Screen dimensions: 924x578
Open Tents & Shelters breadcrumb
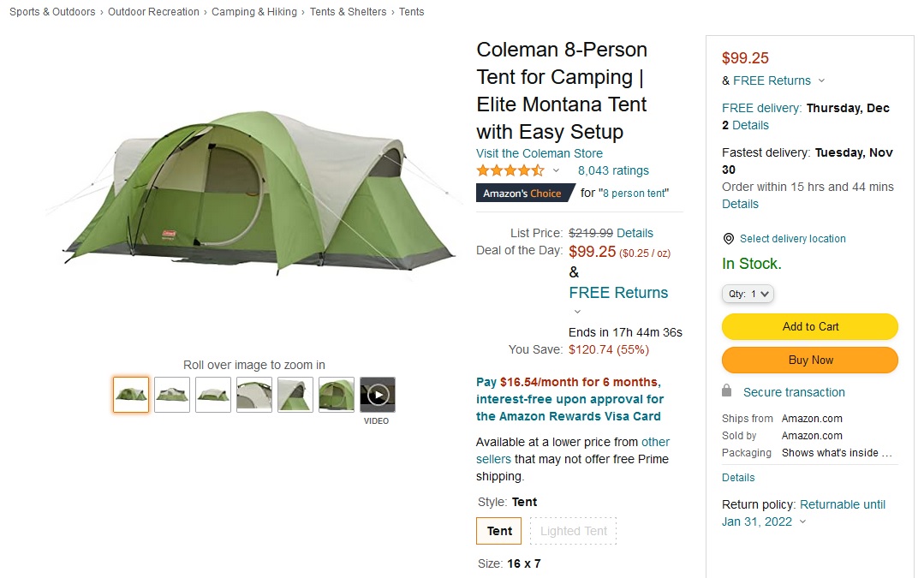pyautogui.click(x=348, y=12)
